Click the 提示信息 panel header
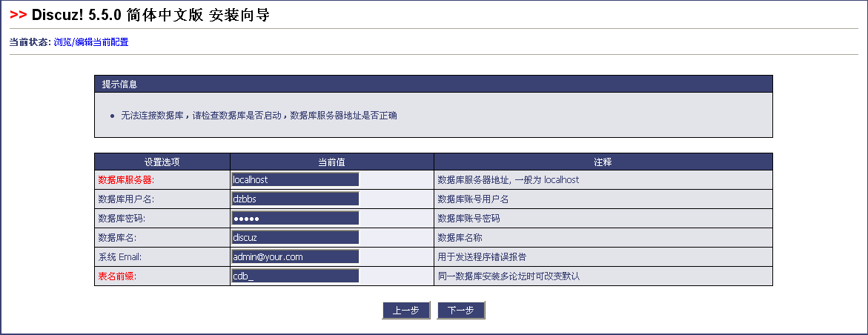The width and height of the screenshot is (868, 335). (434, 84)
